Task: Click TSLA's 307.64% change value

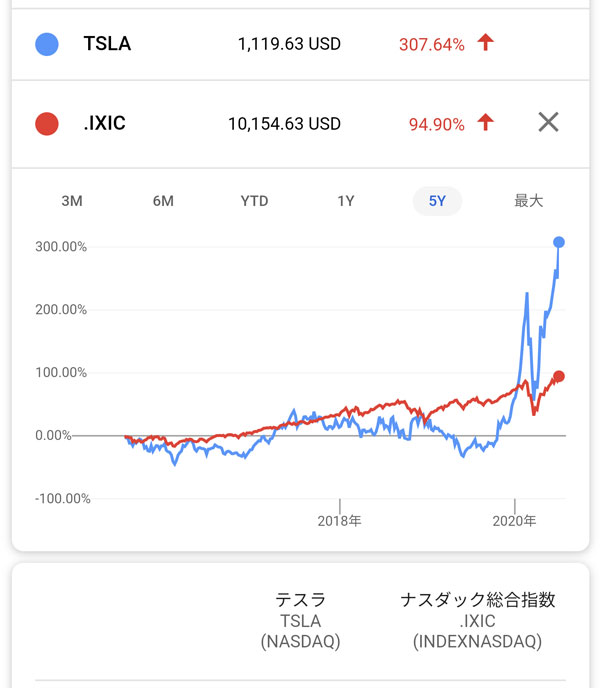Action: coord(431,44)
